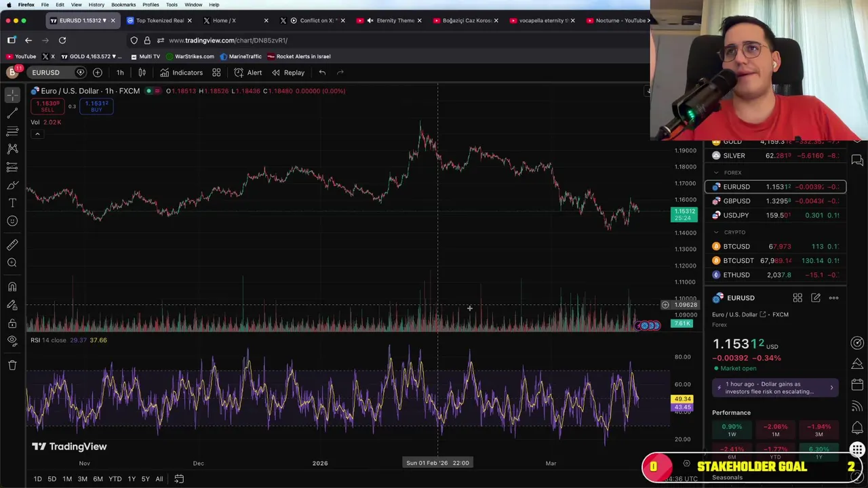The height and width of the screenshot is (488, 868).
Task: Toggle stay in drawing mode
Action: [12, 305]
